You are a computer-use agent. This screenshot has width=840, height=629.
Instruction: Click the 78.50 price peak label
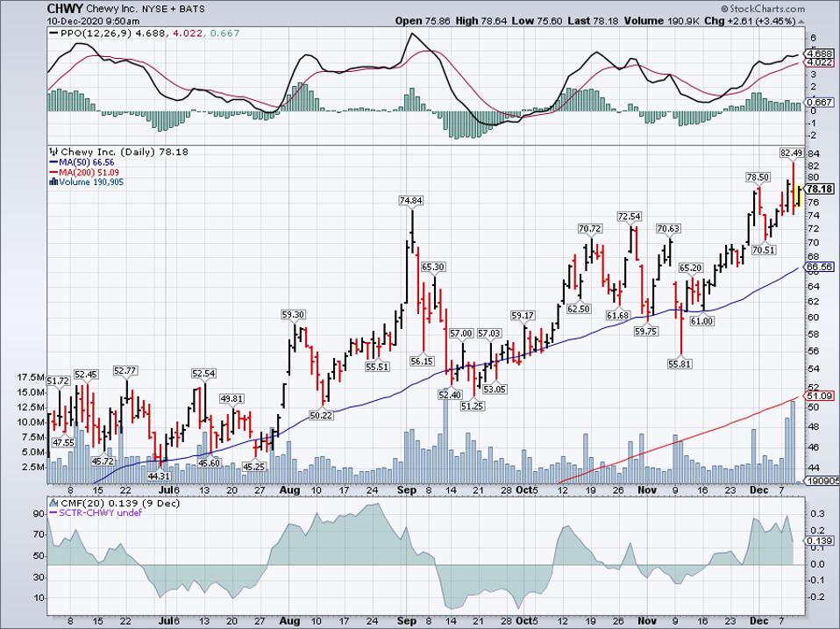point(758,177)
